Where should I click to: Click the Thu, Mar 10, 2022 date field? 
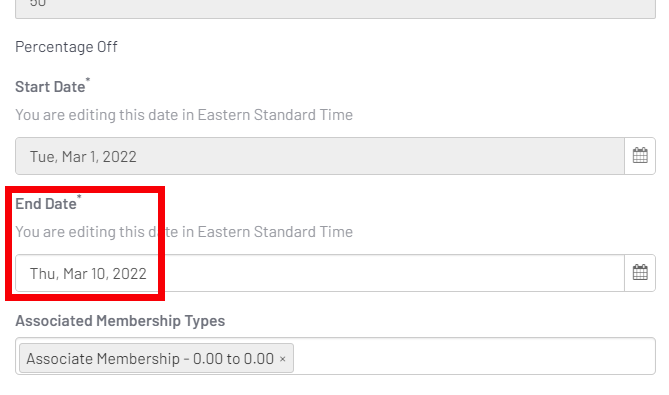[x=320, y=273]
